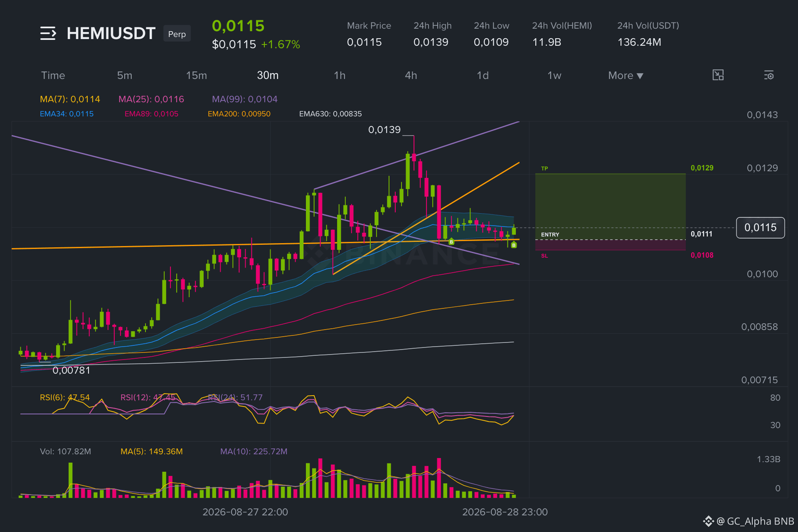Click the MA(99): 0,0104 indicator label
This screenshot has width=798, height=532.
tap(245, 99)
